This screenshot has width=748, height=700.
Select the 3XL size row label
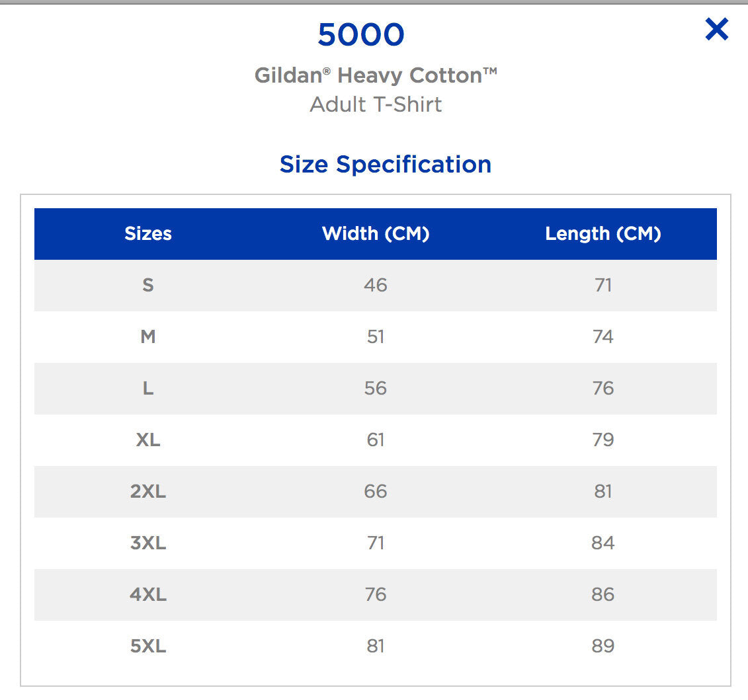(x=148, y=543)
